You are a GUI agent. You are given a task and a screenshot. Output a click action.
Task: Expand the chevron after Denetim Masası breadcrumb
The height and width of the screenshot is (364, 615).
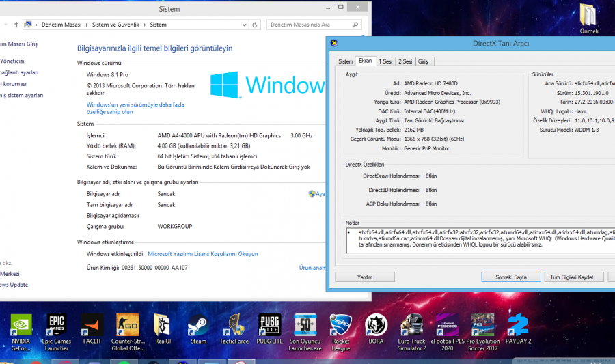[x=86, y=25]
